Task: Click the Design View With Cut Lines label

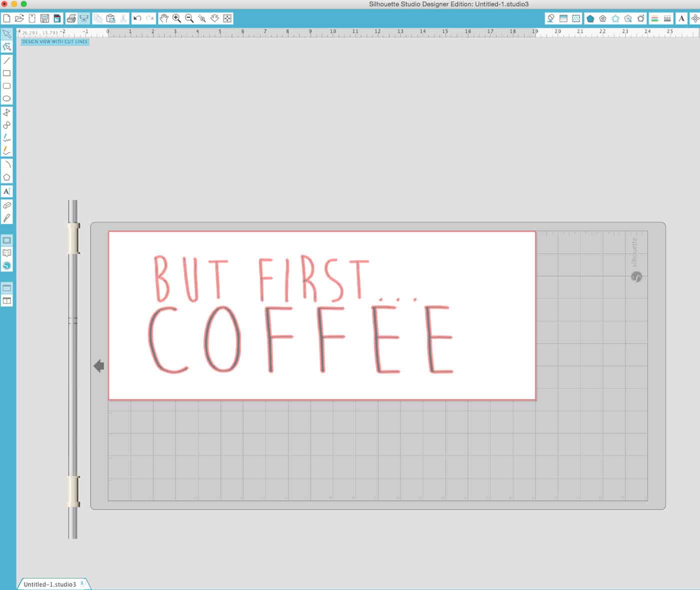Action: click(54, 41)
